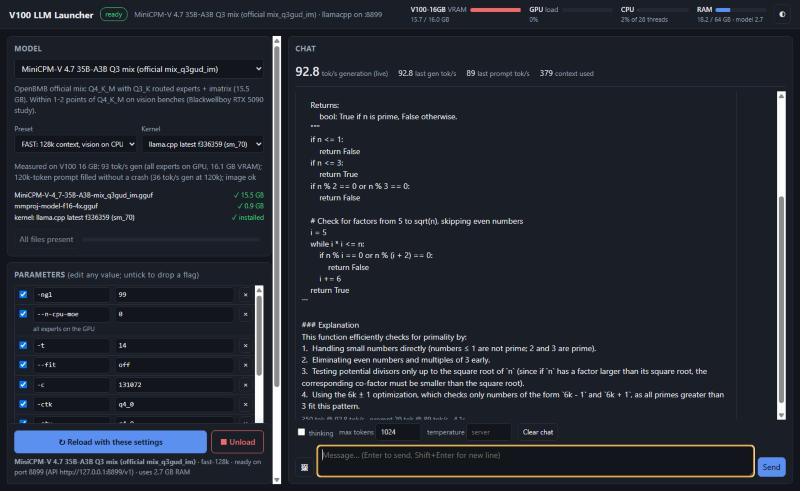Click the PARAMETERS section heading

coord(39,275)
